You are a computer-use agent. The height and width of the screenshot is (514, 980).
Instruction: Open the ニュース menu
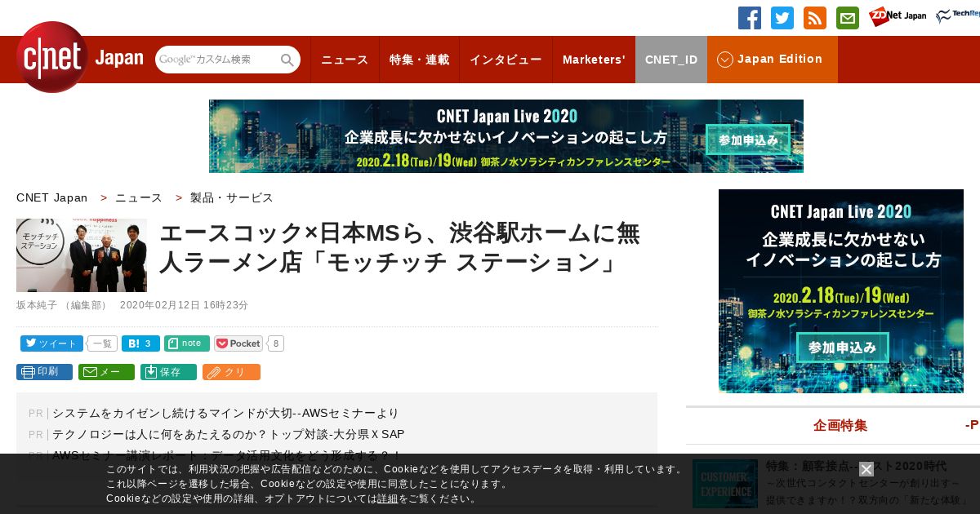[x=345, y=60]
